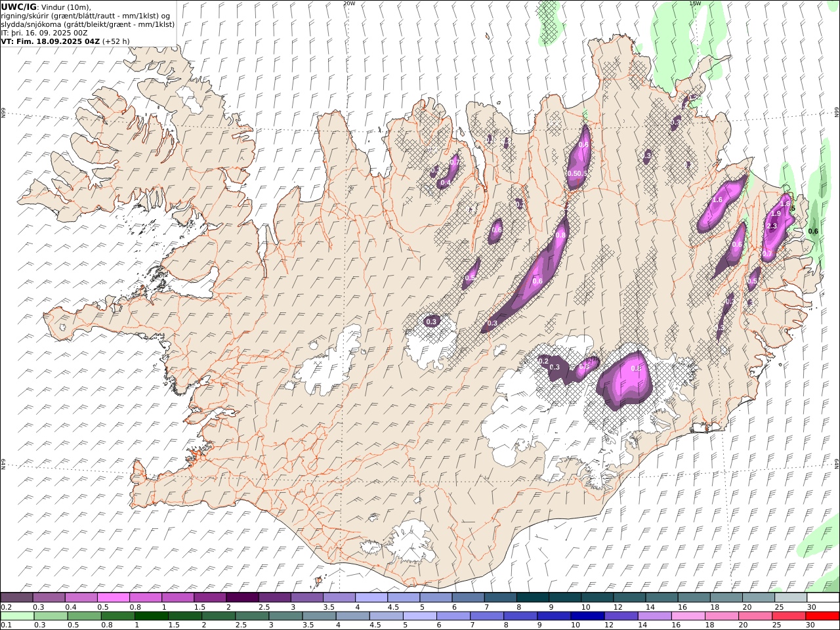
Task: Click the '15W' longitude label at the top
Action: click(x=695, y=3)
